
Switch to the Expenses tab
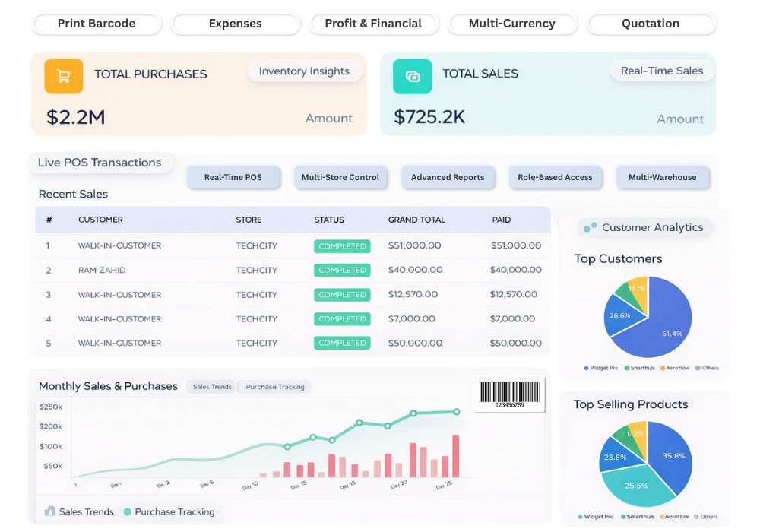point(236,24)
